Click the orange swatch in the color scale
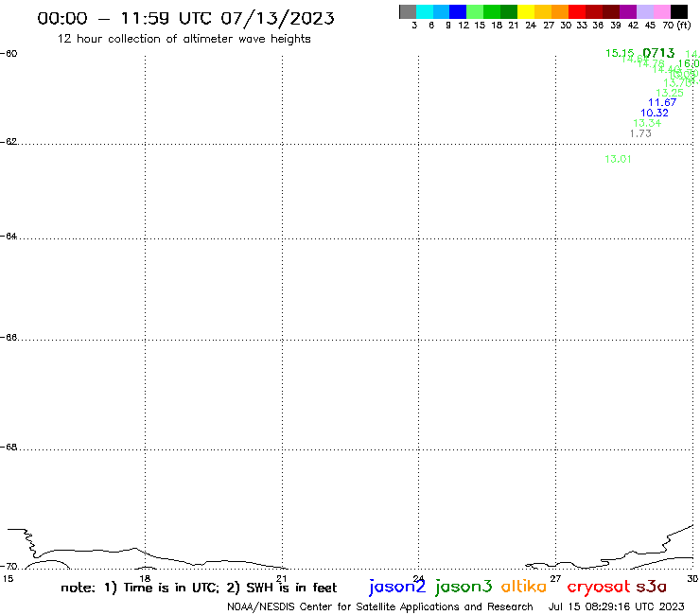700x615 pixels. pyautogui.click(x=560, y=11)
